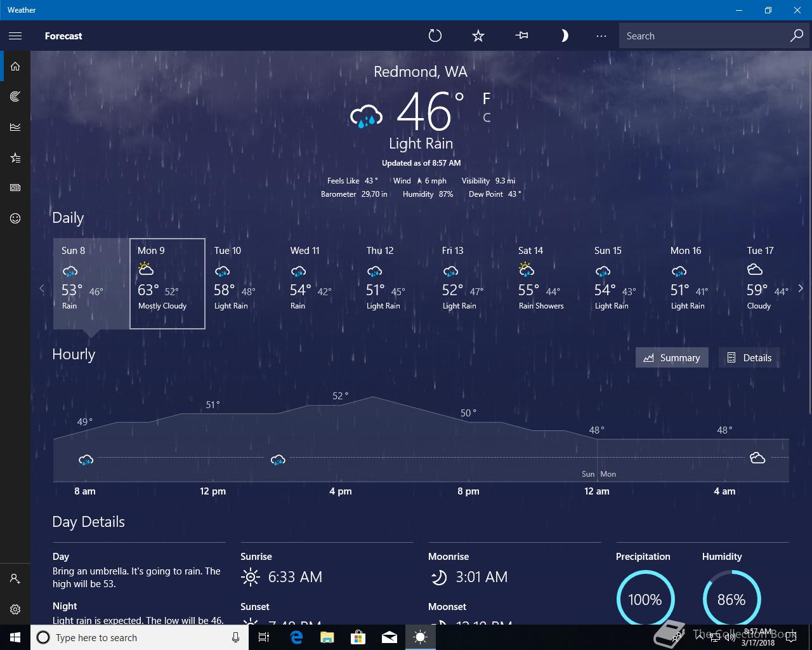The height and width of the screenshot is (650, 812).
Task: Switch hourly view to Details
Action: (x=749, y=357)
